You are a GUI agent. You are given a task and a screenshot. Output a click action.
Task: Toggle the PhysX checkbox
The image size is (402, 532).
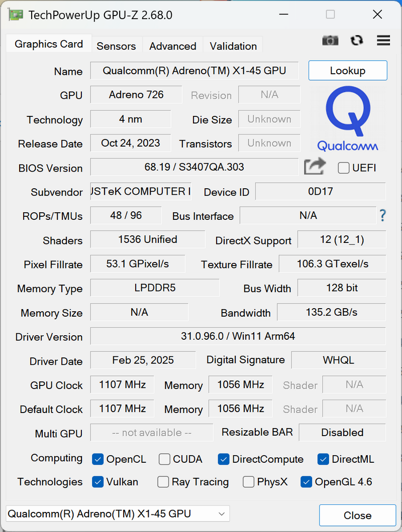pos(248,482)
